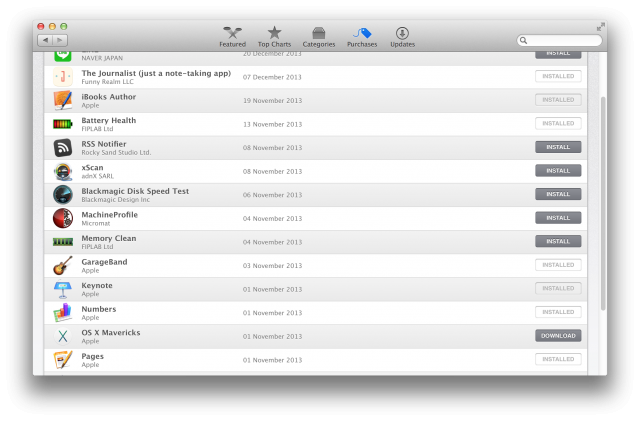
Task: Click the Keynote app icon
Action: (x=63, y=289)
